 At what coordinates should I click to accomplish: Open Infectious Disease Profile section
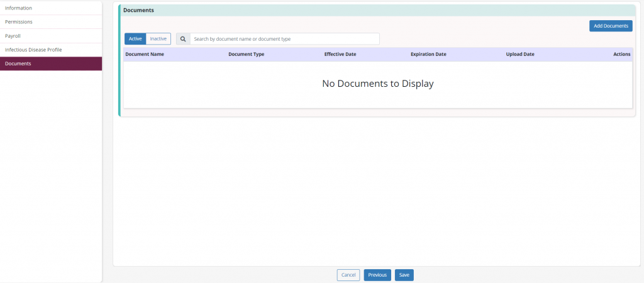click(x=51, y=50)
